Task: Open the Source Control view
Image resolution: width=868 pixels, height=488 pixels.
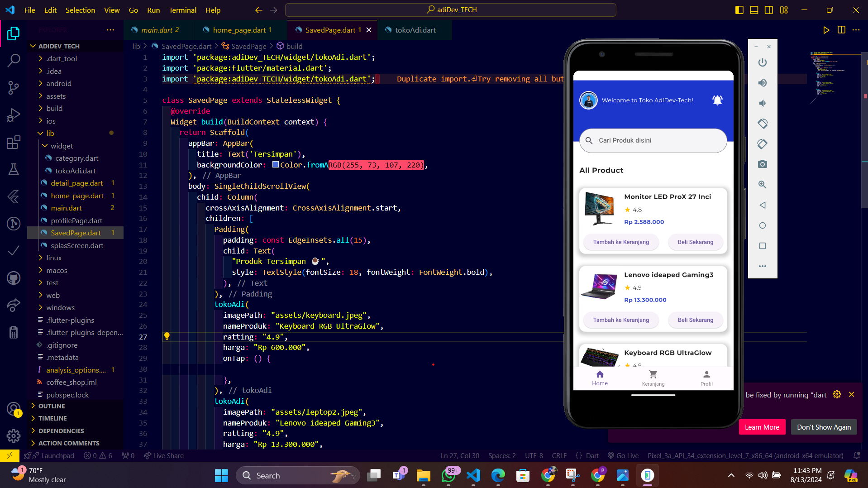Action: tap(14, 87)
